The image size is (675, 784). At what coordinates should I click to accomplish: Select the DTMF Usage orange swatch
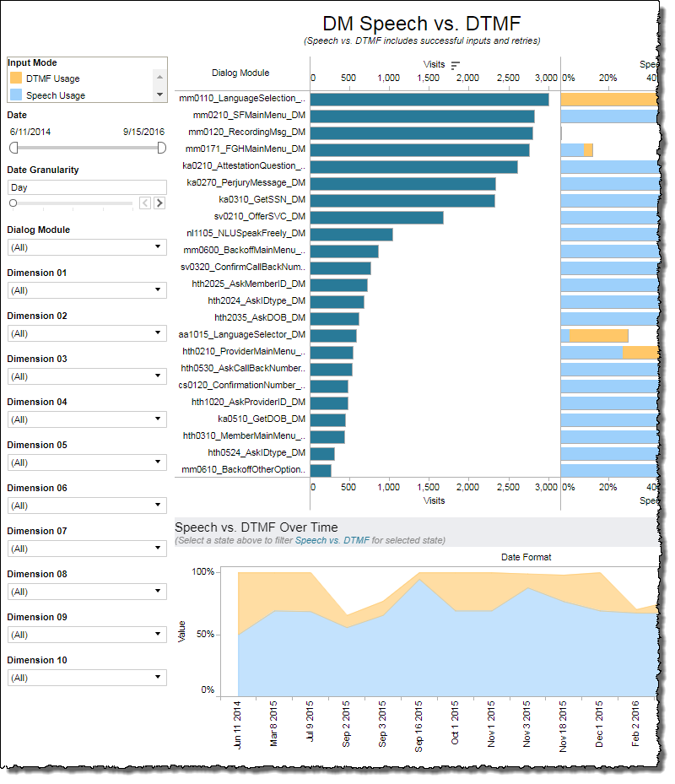coord(17,78)
